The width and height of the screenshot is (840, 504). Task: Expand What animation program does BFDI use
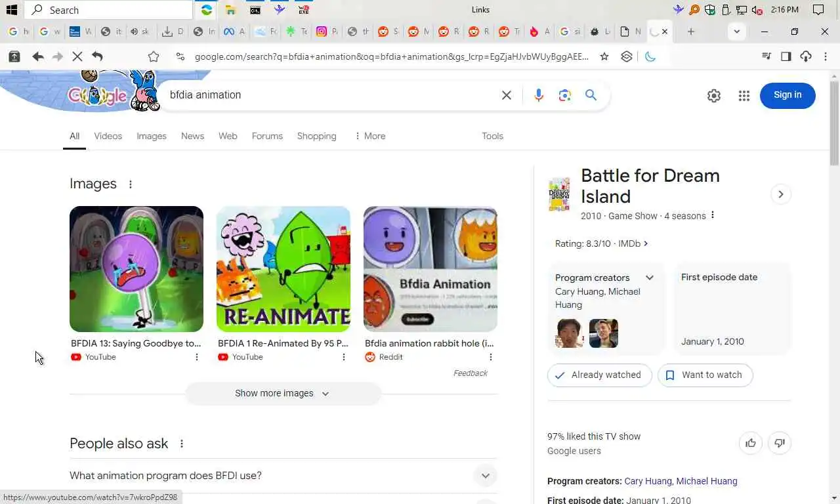tap(283, 476)
